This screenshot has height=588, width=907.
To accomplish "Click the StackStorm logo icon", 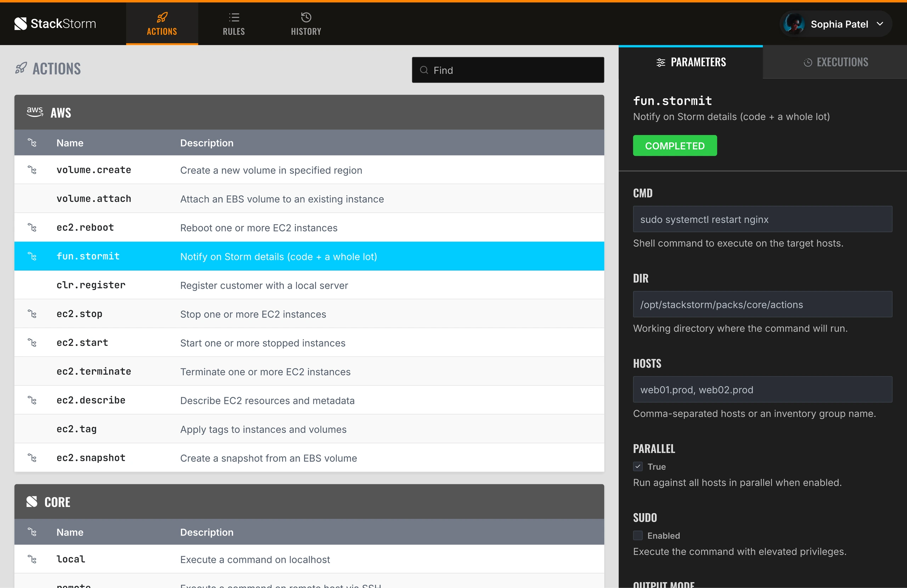I will (21, 24).
